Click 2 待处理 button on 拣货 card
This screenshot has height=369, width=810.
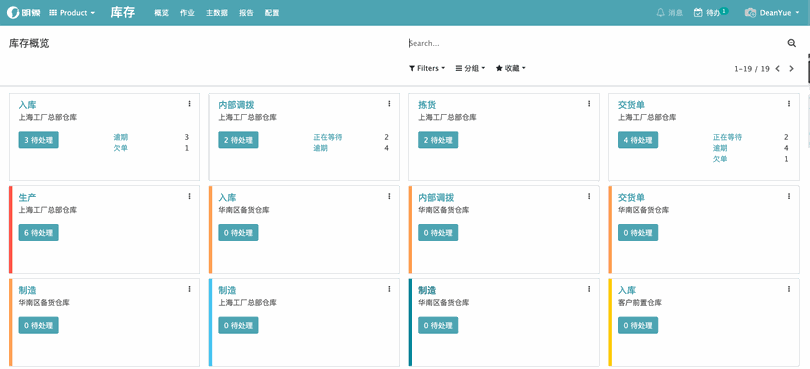[438, 140]
